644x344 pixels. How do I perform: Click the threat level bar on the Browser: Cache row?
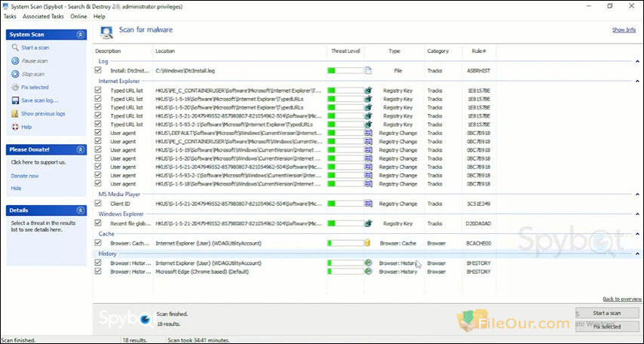345,243
